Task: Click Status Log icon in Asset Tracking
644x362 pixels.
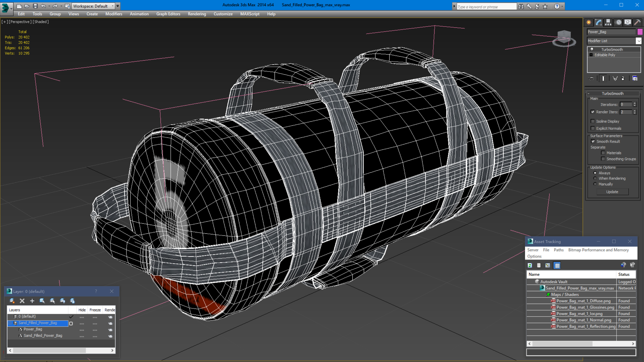Action: 539,265
